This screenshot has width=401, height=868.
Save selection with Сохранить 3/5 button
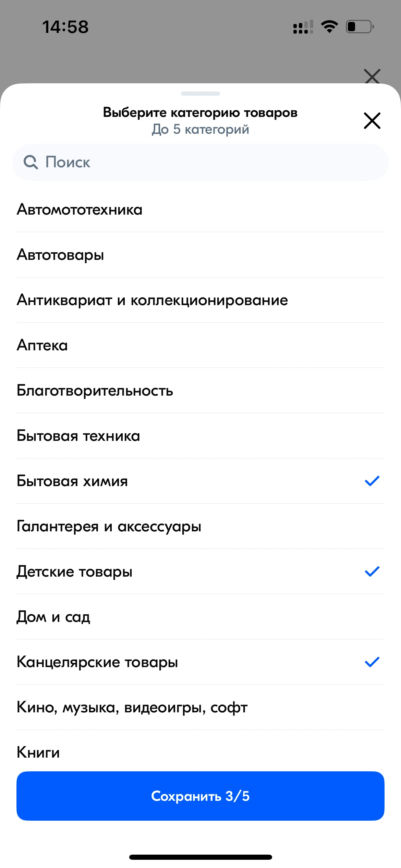[x=200, y=796]
